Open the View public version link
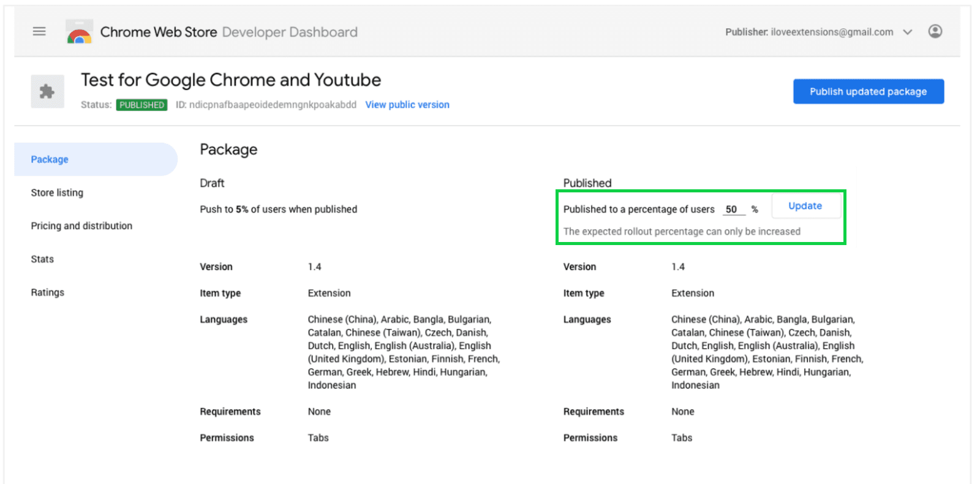 tap(407, 105)
